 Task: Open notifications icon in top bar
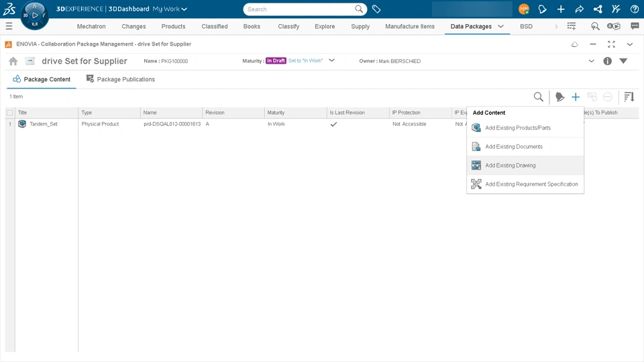click(542, 9)
